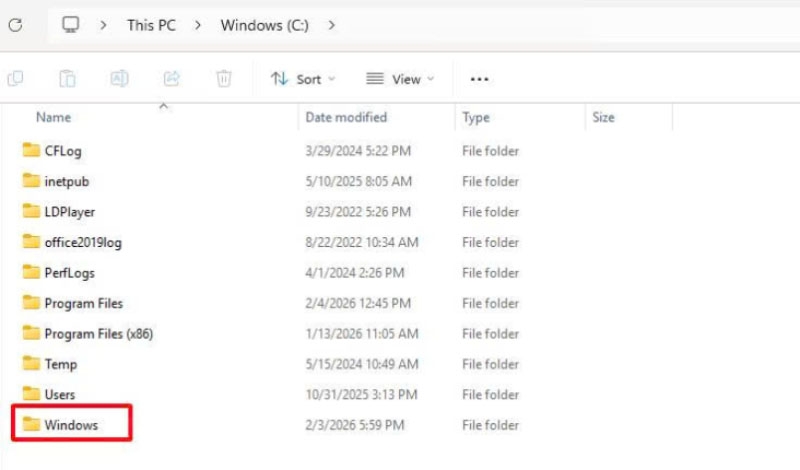800x470 pixels.
Task: Click date 3/29/2024 5:22 PM
Action: pyautogui.click(x=358, y=151)
